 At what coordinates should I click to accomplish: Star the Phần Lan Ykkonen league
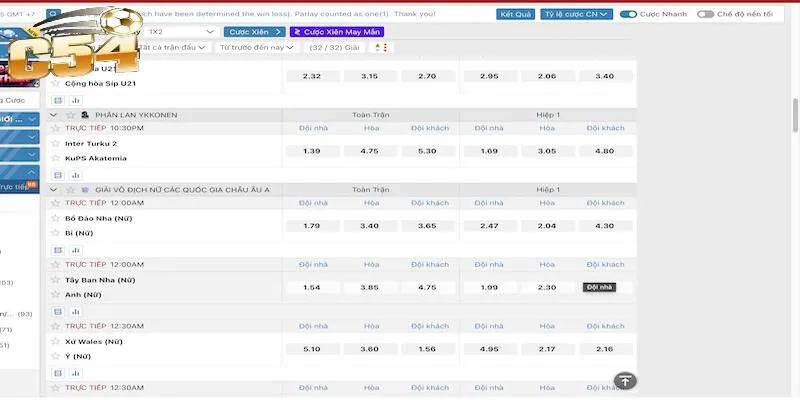pos(69,115)
